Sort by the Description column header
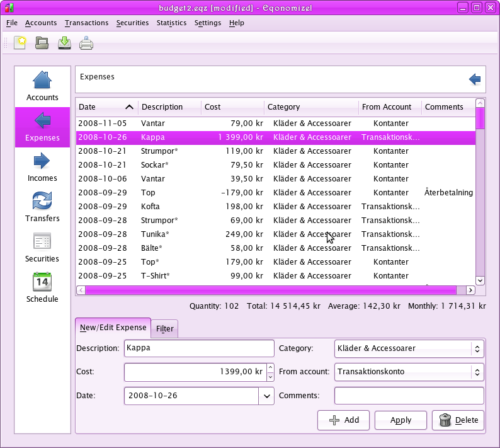 tap(169, 107)
